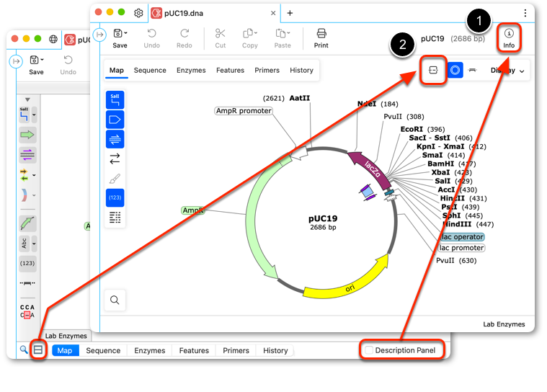Click the AmpR feature label
The height and width of the screenshot is (392, 547).
point(192,210)
